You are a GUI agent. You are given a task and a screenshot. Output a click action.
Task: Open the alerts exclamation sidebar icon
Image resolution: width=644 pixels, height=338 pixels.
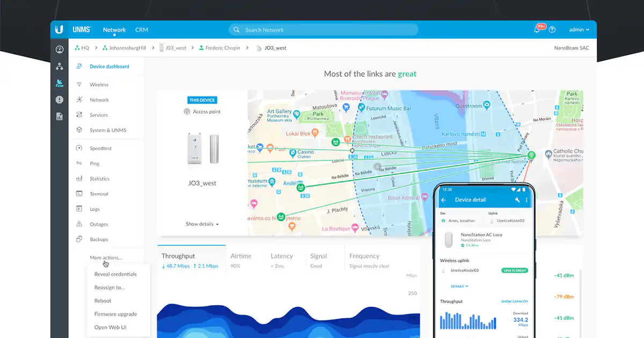point(60,100)
